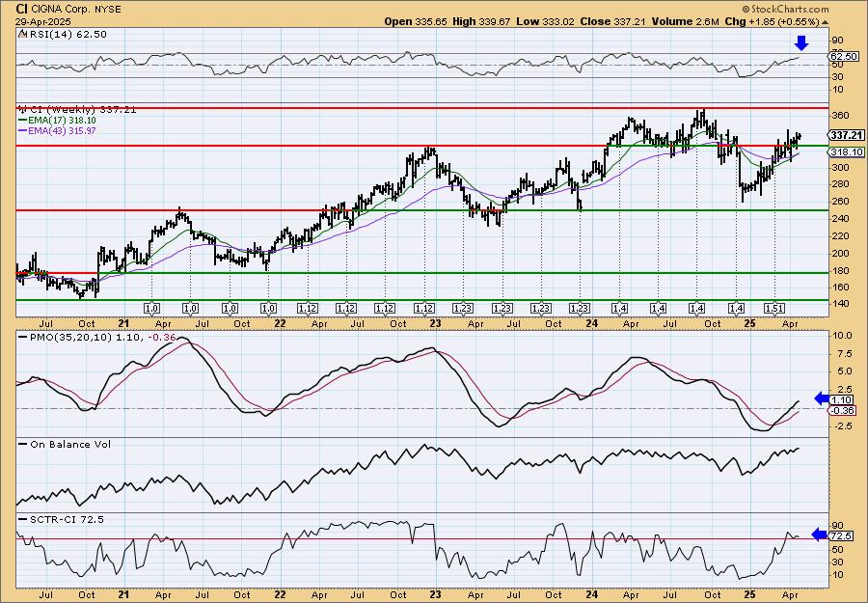This screenshot has height=603, width=868.
Task: Click the 72.5 SCTR value tag on axis
Action: coord(842,536)
